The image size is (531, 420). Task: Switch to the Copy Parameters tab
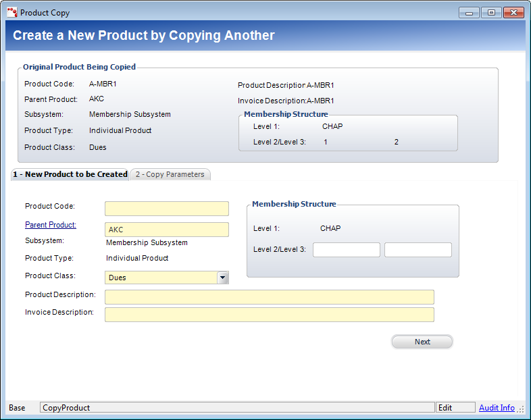[x=170, y=174]
